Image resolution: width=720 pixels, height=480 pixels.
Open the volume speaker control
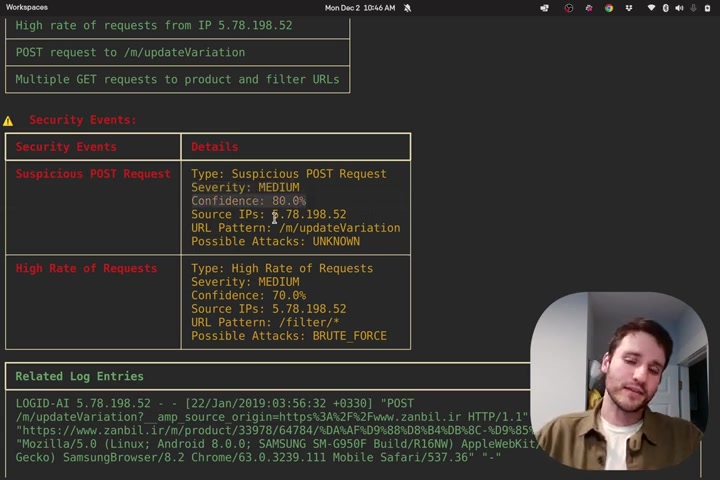[680, 8]
